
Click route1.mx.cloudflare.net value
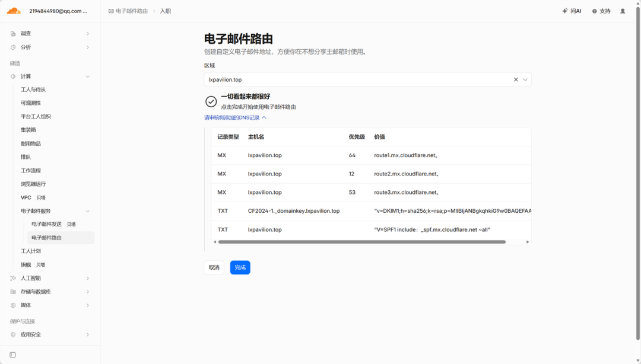point(407,155)
